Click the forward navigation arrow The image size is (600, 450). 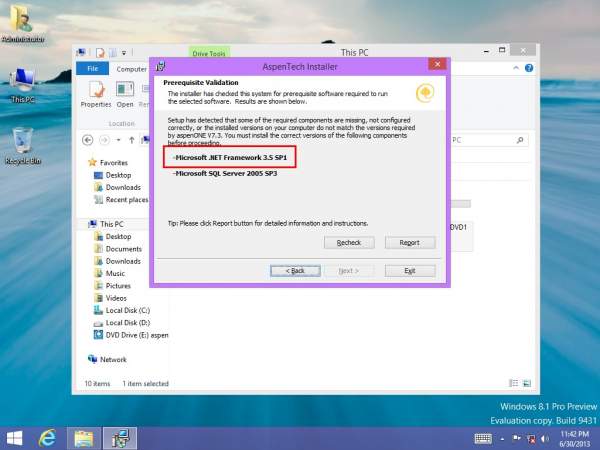tap(104, 140)
